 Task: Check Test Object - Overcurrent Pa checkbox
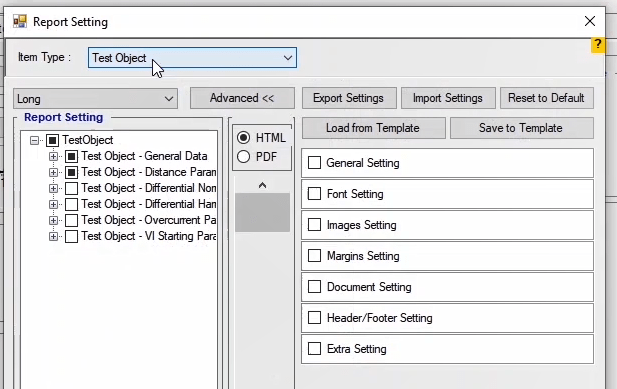coord(71,220)
